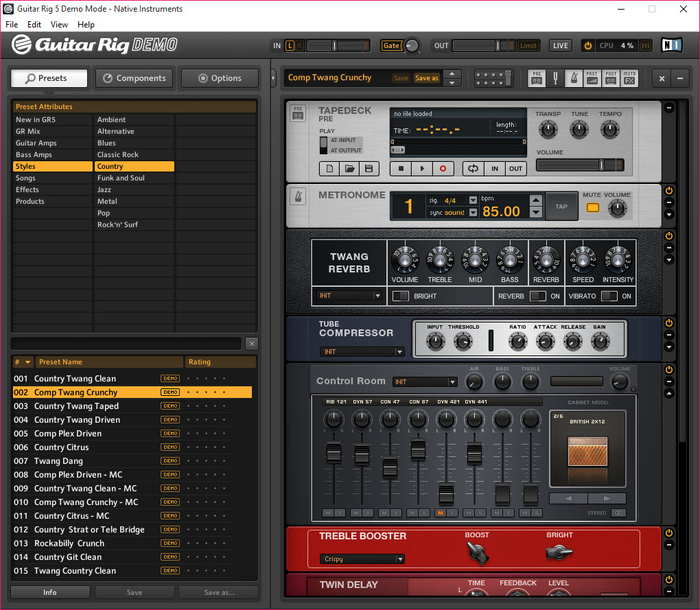This screenshot has width=700, height=610.
Task: Click the Tapedeck record button
Action: pyautogui.click(x=443, y=169)
